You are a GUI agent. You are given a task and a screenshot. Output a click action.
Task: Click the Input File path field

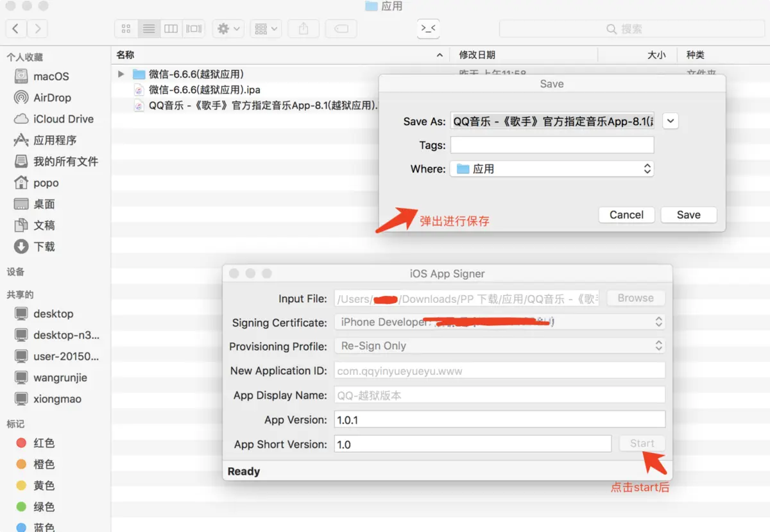coord(466,298)
